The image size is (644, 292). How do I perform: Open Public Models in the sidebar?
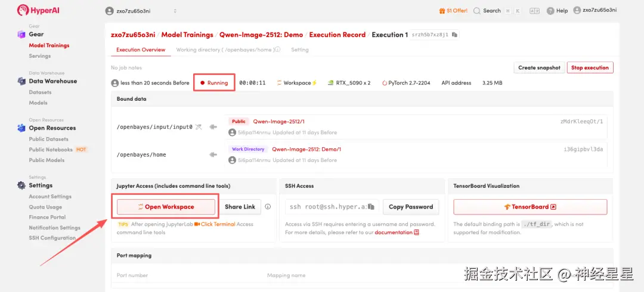coord(47,160)
